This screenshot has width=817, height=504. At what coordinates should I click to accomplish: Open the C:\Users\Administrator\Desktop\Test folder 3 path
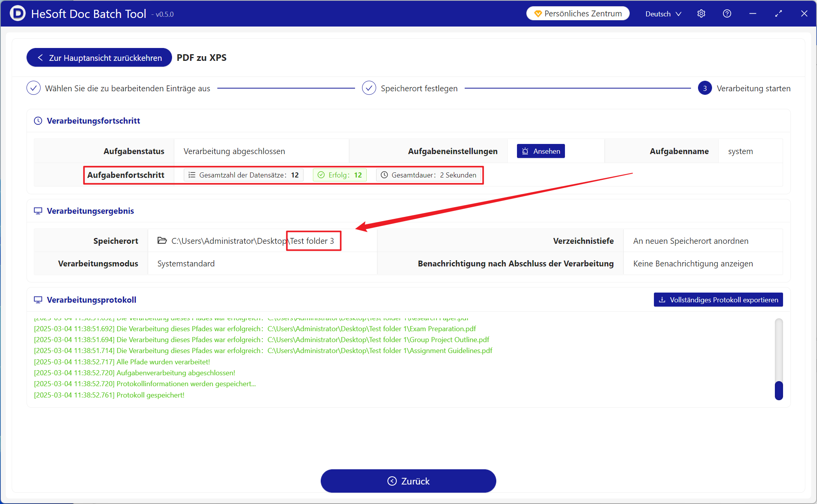pyautogui.click(x=252, y=241)
